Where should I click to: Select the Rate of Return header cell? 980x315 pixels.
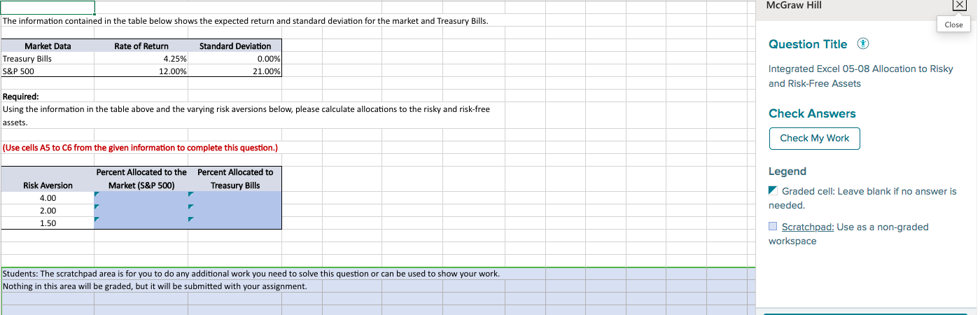pyautogui.click(x=141, y=46)
